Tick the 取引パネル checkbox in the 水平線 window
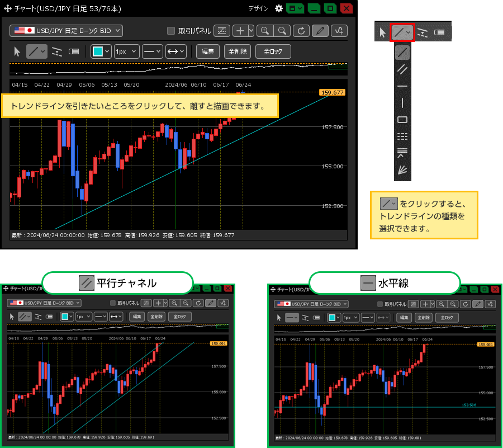 pos(380,304)
